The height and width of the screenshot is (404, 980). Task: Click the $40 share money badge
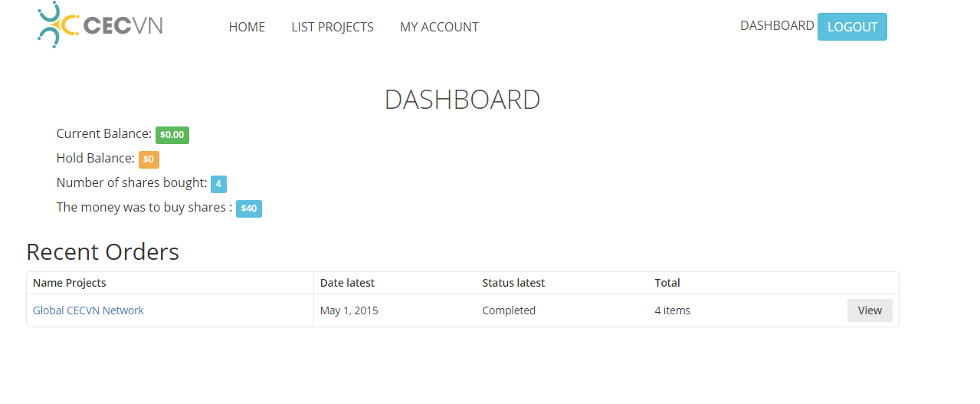(249, 209)
